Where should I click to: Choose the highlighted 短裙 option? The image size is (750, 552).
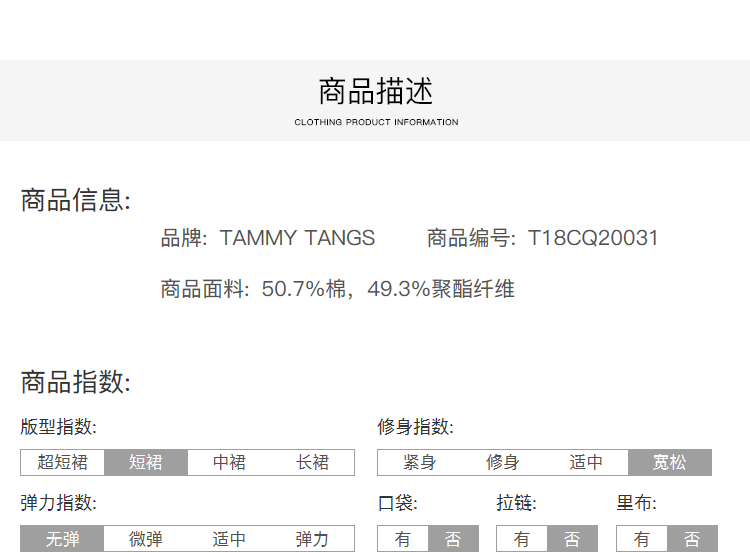146,462
